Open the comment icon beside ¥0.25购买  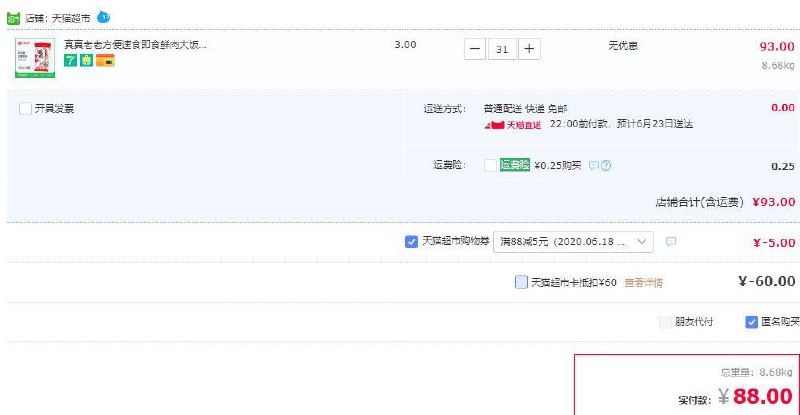[x=594, y=165]
